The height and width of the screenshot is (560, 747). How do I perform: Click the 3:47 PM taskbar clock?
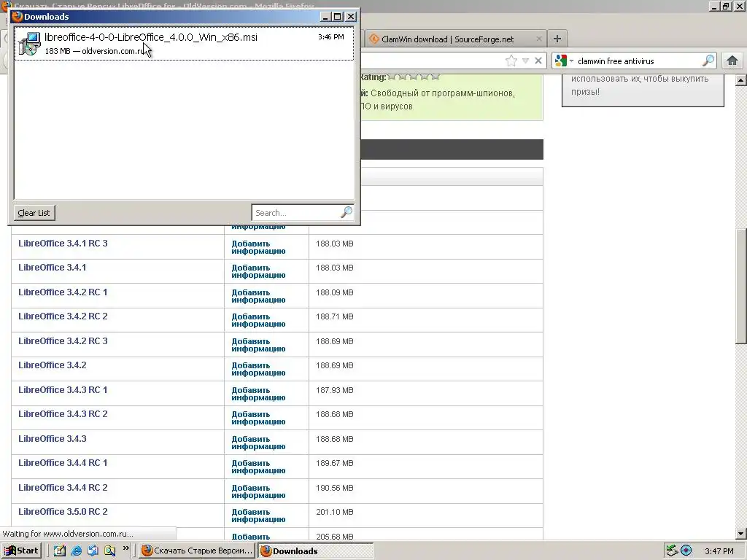[x=719, y=551]
